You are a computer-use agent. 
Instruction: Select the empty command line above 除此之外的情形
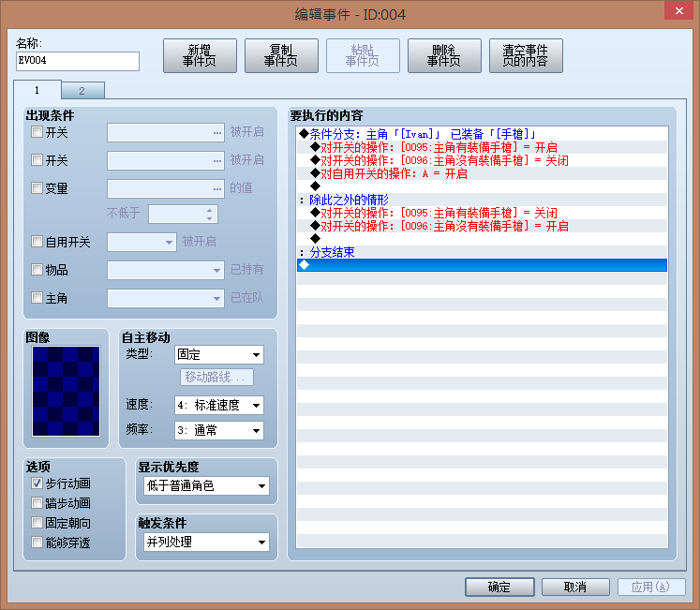coord(483,186)
